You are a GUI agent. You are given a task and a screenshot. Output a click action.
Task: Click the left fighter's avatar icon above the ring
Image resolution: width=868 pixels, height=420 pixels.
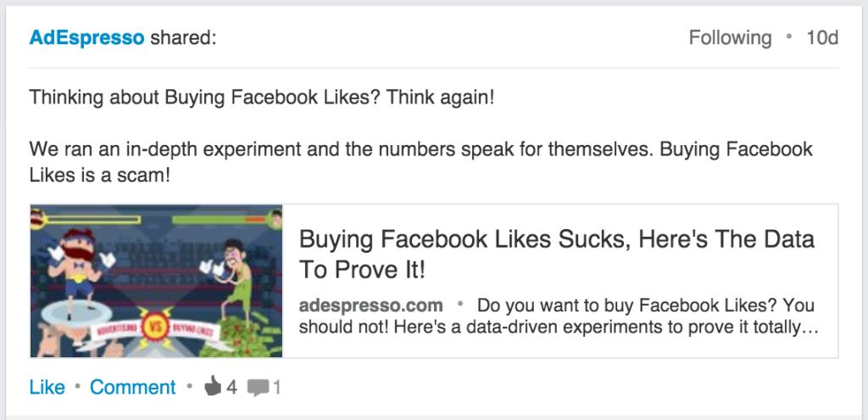(x=36, y=218)
